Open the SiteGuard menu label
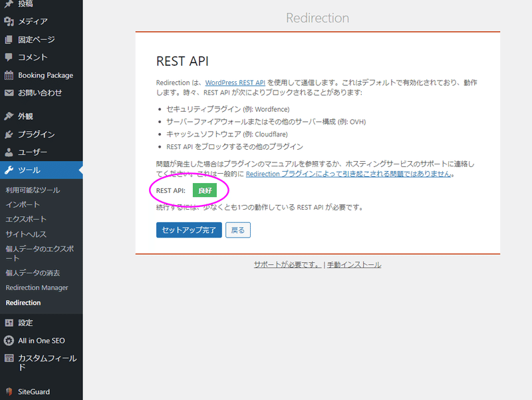 click(x=34, y=391)
